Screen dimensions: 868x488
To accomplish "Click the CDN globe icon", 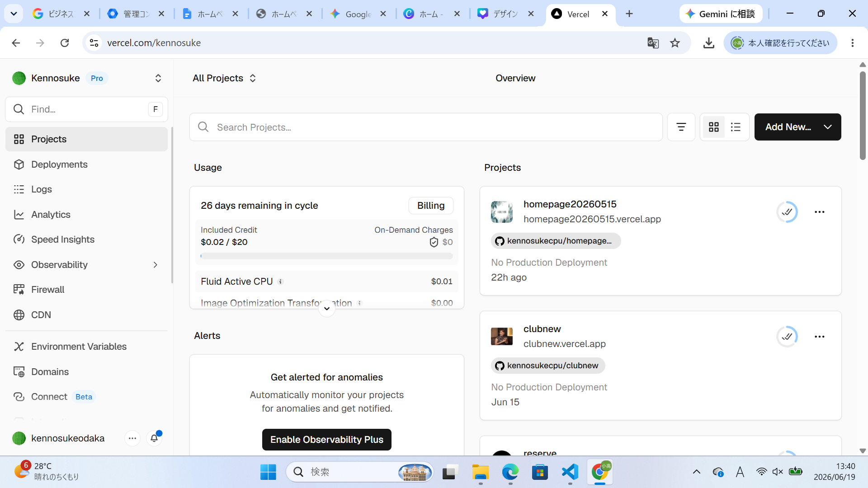I will click(x=19, y=315).
